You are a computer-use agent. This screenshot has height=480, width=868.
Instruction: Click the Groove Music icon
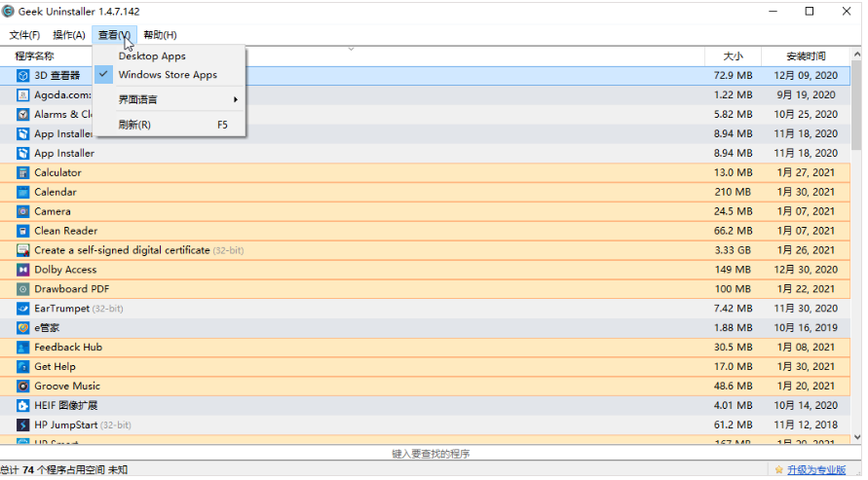click(23, 386)
